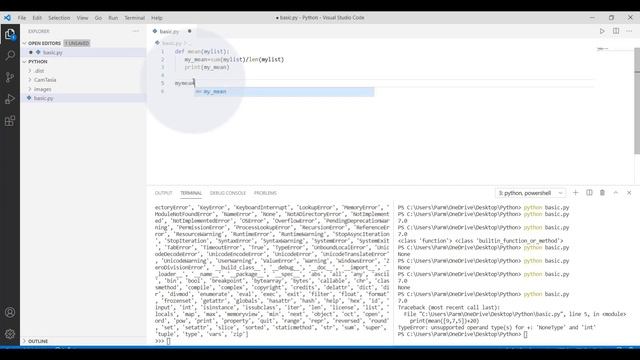Click the VS Code logo icon
640x360 pixels.
click(7, 18)
